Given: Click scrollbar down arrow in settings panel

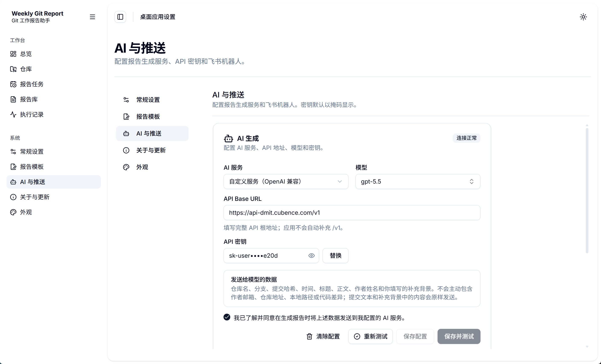Looking at the screenshot, I should click(587, 347).
